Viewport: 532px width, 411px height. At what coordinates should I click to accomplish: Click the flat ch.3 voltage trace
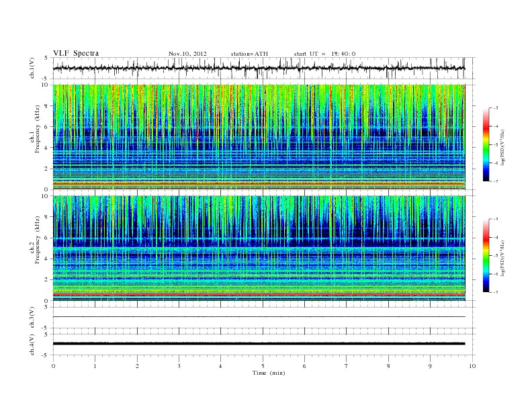[x=259, y=317]
